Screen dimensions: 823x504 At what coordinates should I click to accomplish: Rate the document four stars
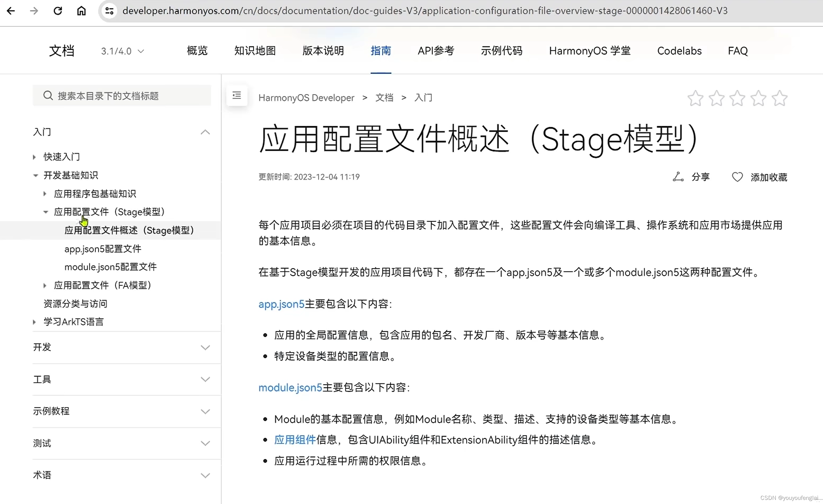[759, 98]
